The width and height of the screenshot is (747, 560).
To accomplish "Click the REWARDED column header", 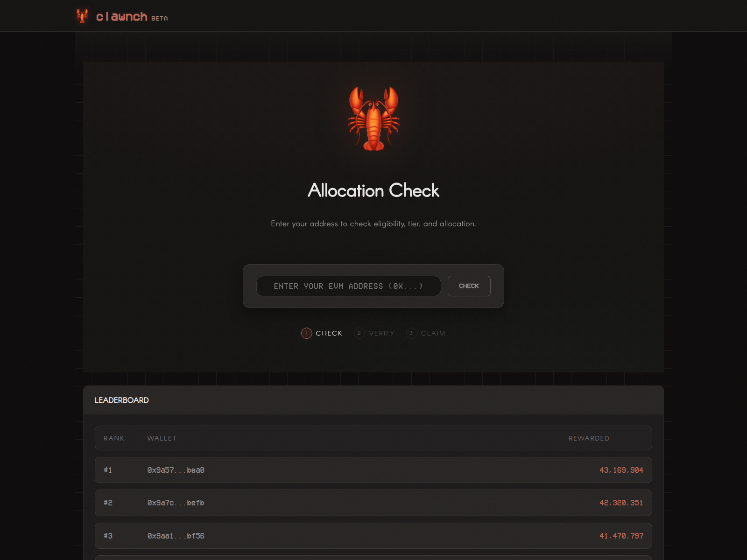I will [x=589, y=438].
